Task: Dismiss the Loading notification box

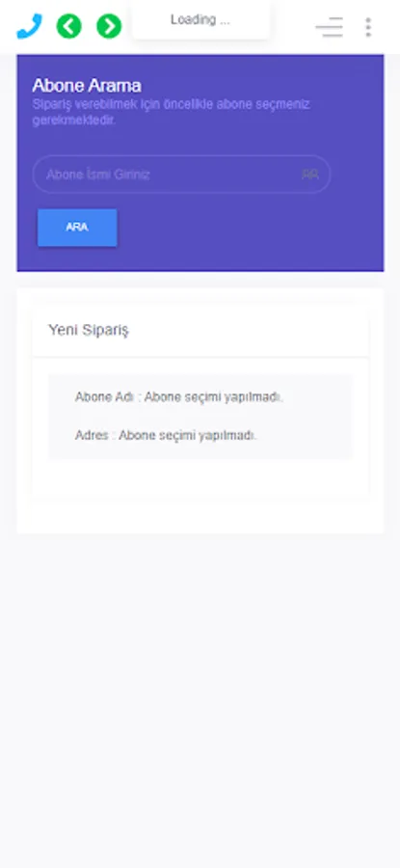Action: click(x=200, y=20)
